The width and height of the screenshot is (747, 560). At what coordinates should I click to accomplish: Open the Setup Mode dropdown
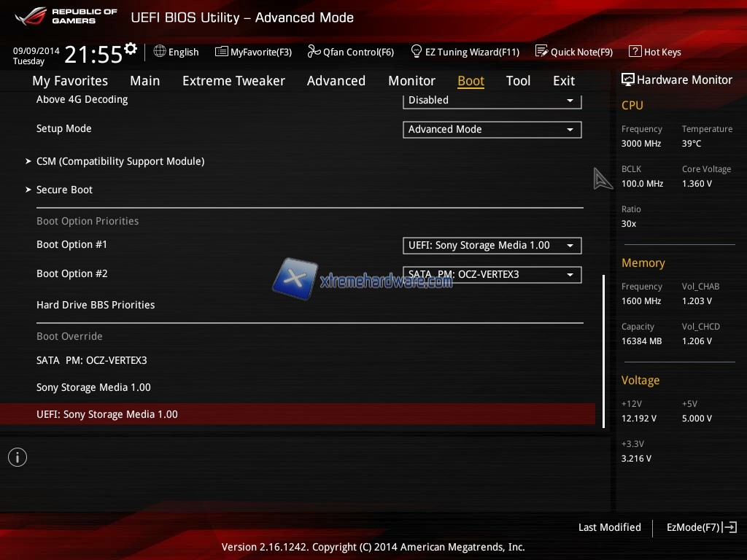(x=492, y=129)
